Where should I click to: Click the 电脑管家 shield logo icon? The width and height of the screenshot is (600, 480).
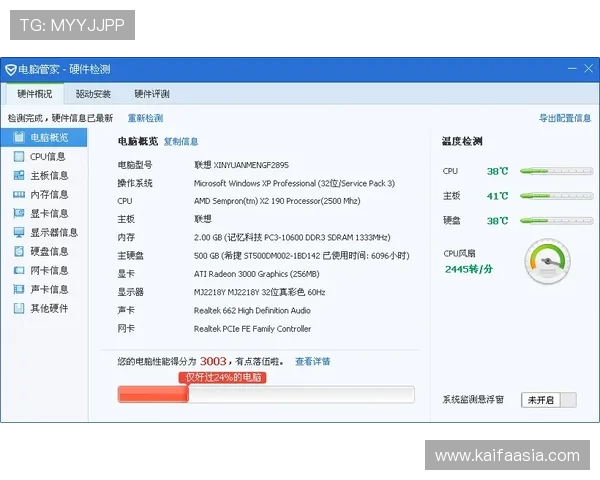tap(11, 70)
